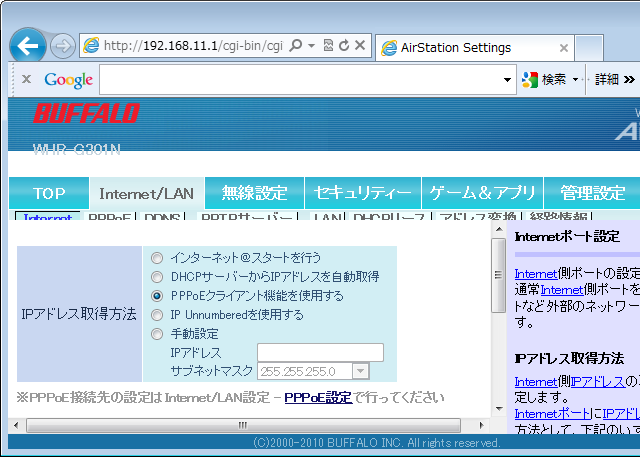Expand the 検索 button options arrow

click(576, 79)
